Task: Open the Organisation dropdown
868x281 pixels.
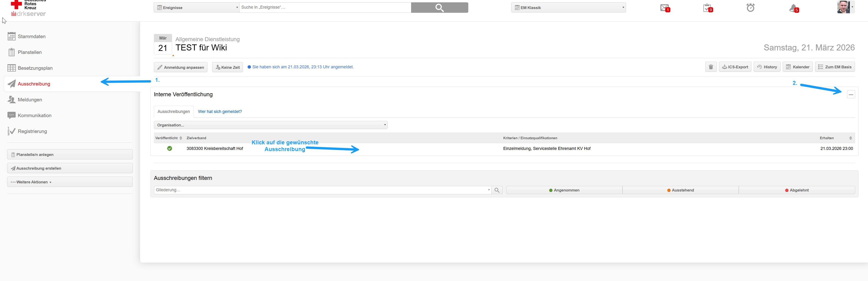Action: click(x=271, y=125)
